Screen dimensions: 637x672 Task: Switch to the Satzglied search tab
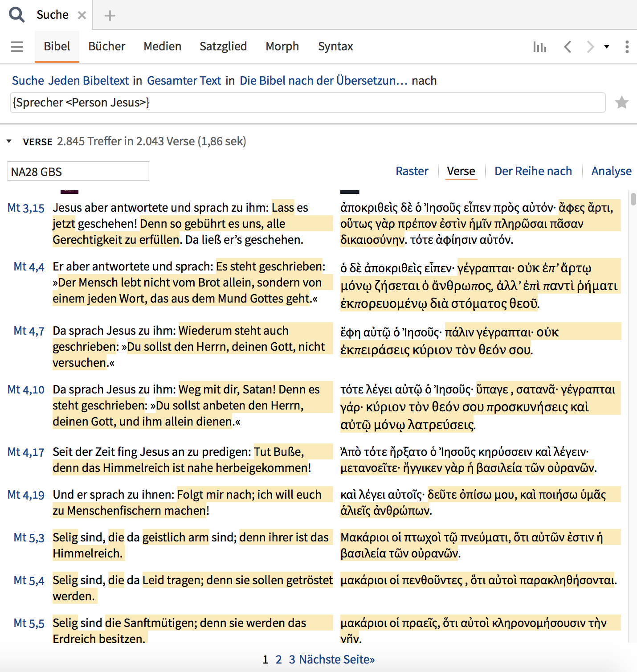coord(223,46)
